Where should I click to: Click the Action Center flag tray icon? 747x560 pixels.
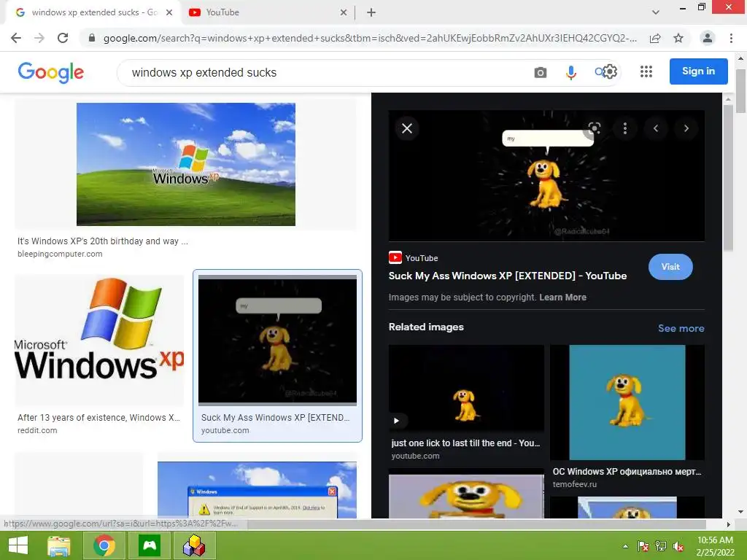(x=643, y=547)
